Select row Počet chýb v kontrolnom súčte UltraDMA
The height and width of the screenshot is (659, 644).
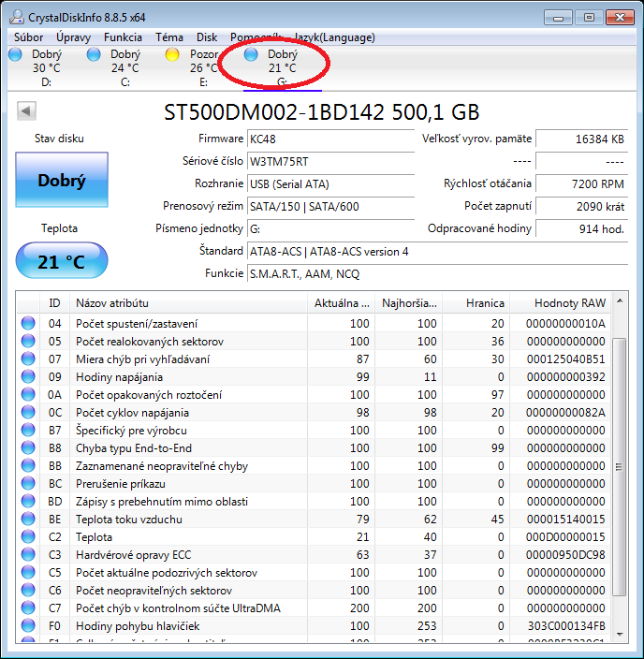coord(314,608)
